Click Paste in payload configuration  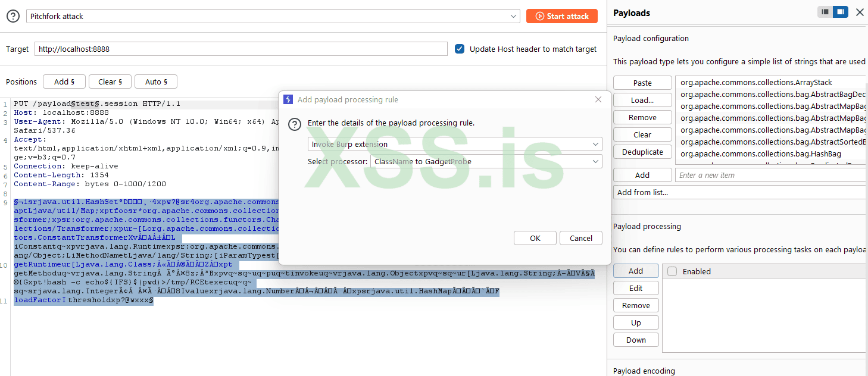[642, 83]
